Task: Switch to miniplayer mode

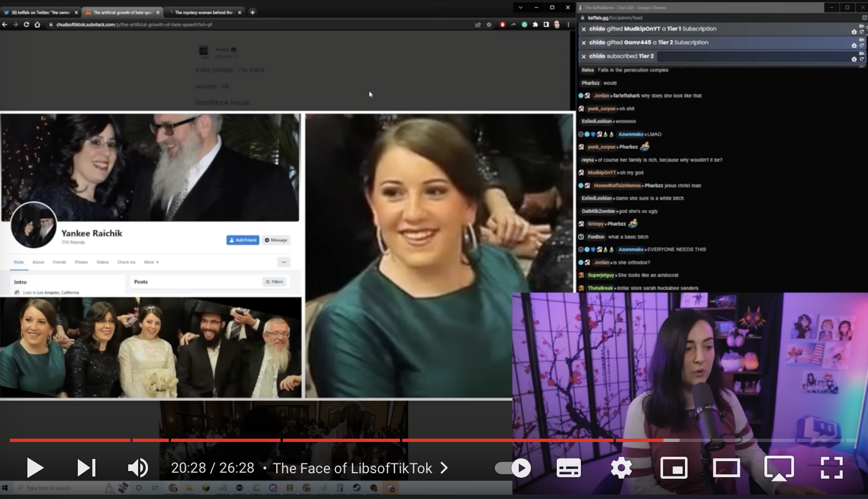Action: tap(674, 468)
